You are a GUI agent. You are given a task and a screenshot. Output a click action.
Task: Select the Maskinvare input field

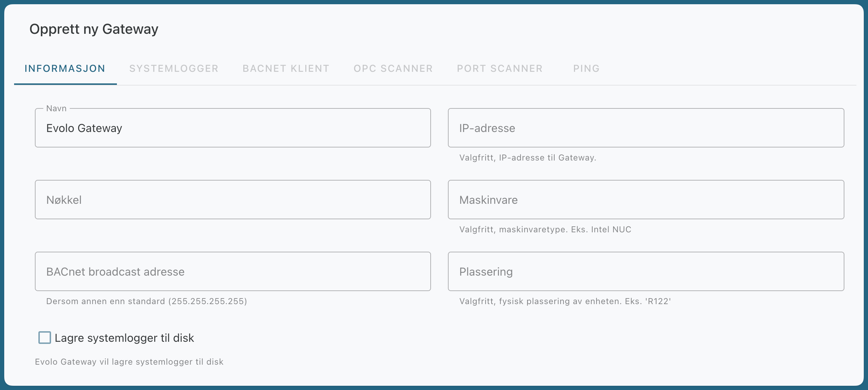click(x=646, y=200)
